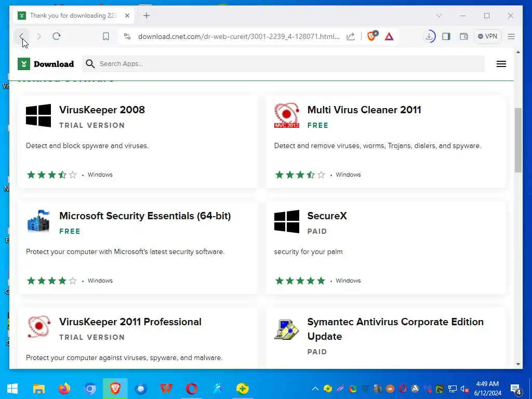
Task: Toggle the browser sidebar panel icon
Action: click(446, 36)
